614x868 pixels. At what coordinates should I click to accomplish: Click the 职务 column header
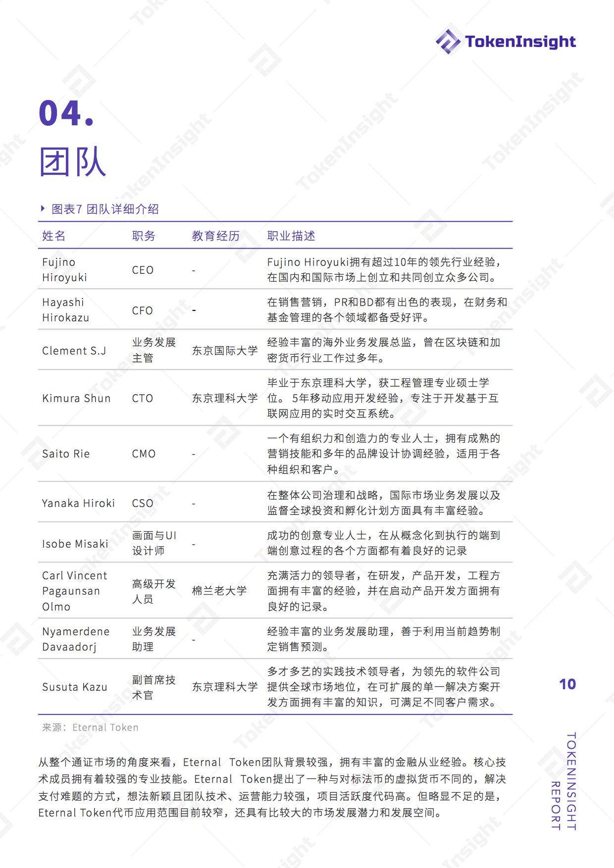(144, 236)
